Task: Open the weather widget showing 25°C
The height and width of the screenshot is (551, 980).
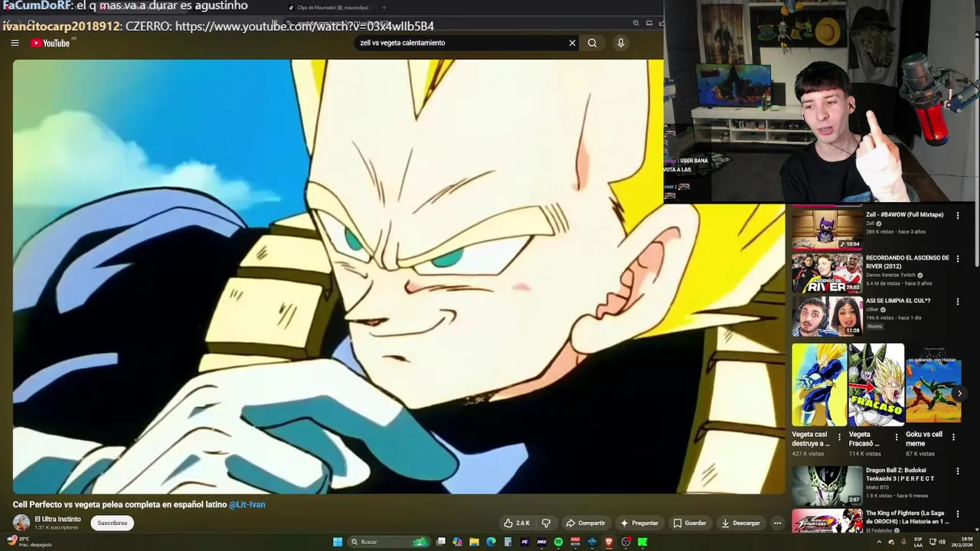Action: click(x=29, y=542)
